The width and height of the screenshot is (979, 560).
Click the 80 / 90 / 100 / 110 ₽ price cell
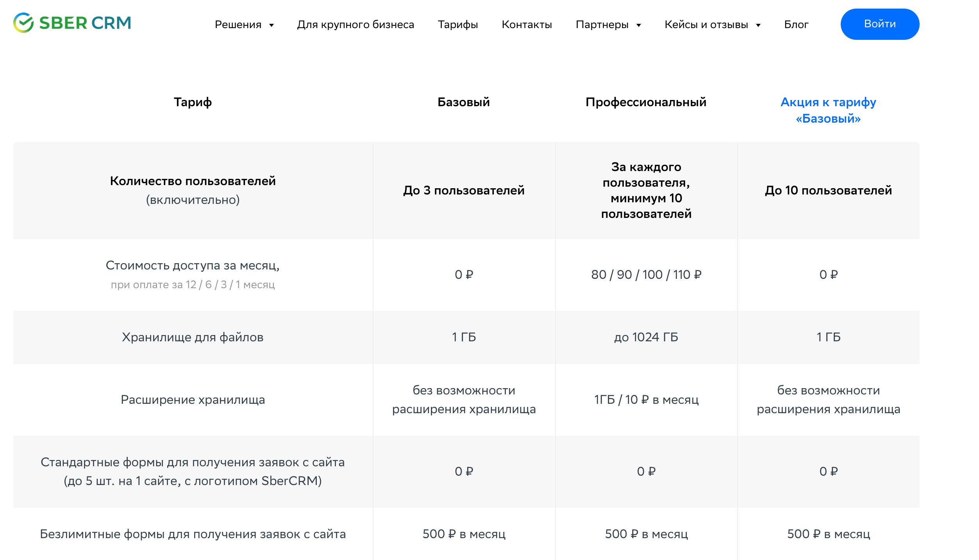pos(646,275)
